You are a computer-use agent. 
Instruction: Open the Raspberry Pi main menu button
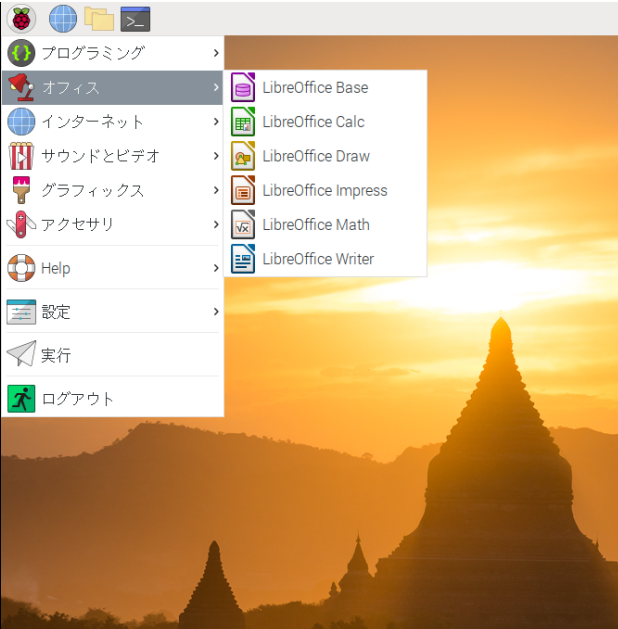click(x=21, y=19)
